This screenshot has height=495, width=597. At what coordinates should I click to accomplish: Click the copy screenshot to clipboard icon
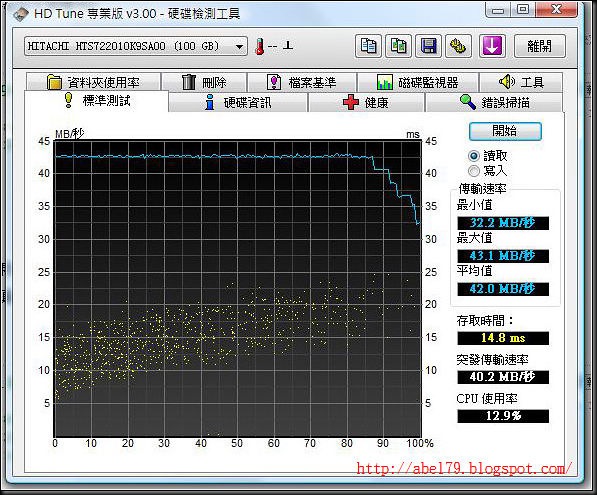coord(398,46)
